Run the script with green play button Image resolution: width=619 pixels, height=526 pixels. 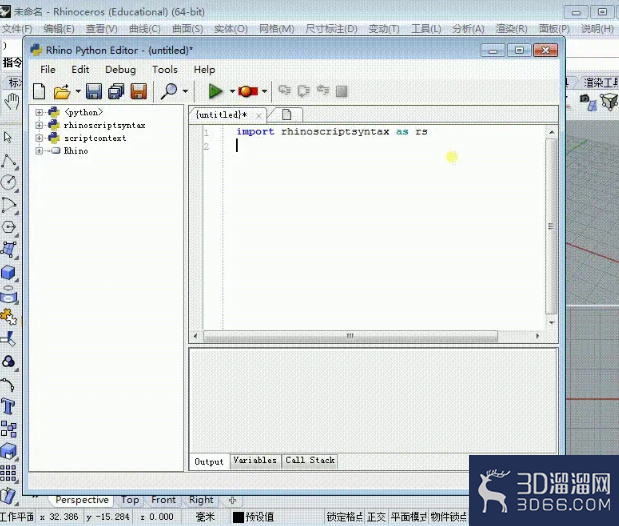215,92
